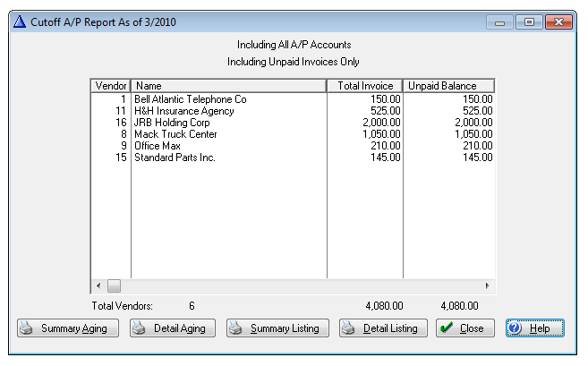This screenshot has height=366, width=588.
Task: Click the horizontal scrollbar right arrow
Action: point(488,285)
